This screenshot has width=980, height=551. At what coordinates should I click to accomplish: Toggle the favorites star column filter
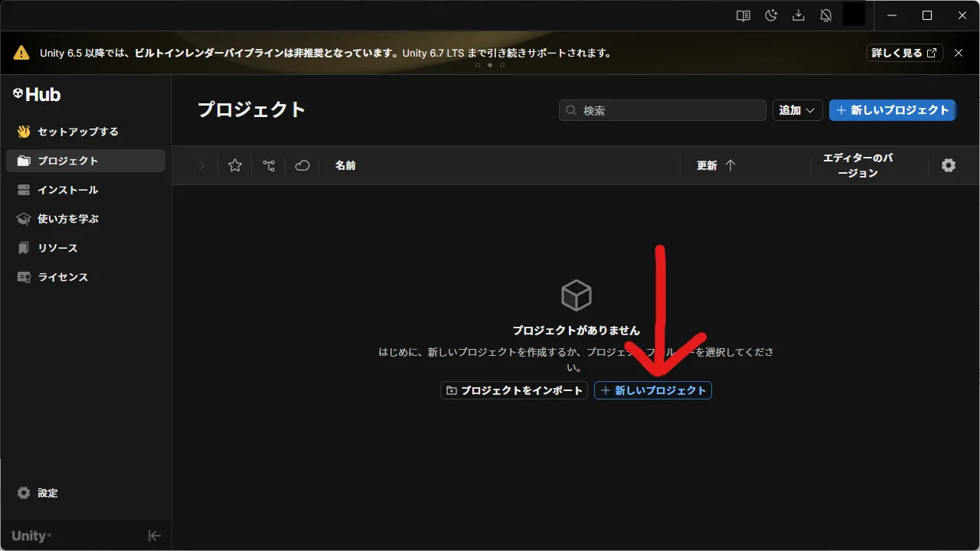pos(234,165)
